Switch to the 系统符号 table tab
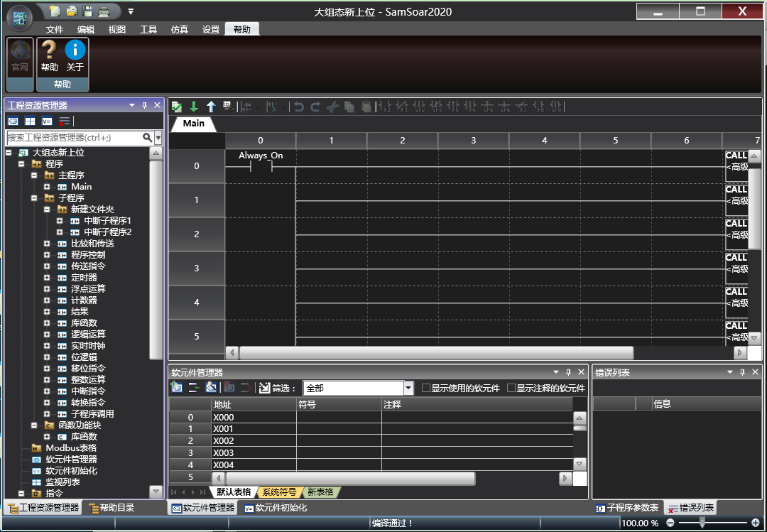 point(279,492)
